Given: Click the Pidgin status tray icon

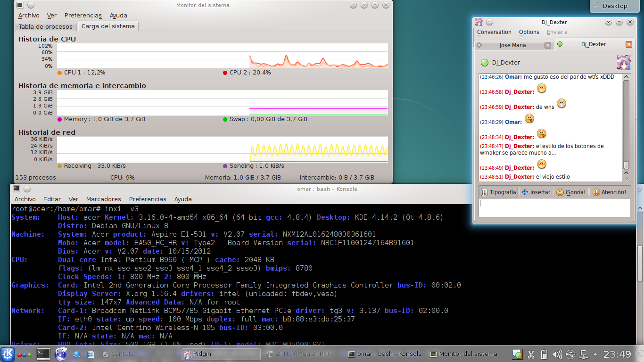Looking at the screenshot, I should pyautogui.click(x=518, y=354).
